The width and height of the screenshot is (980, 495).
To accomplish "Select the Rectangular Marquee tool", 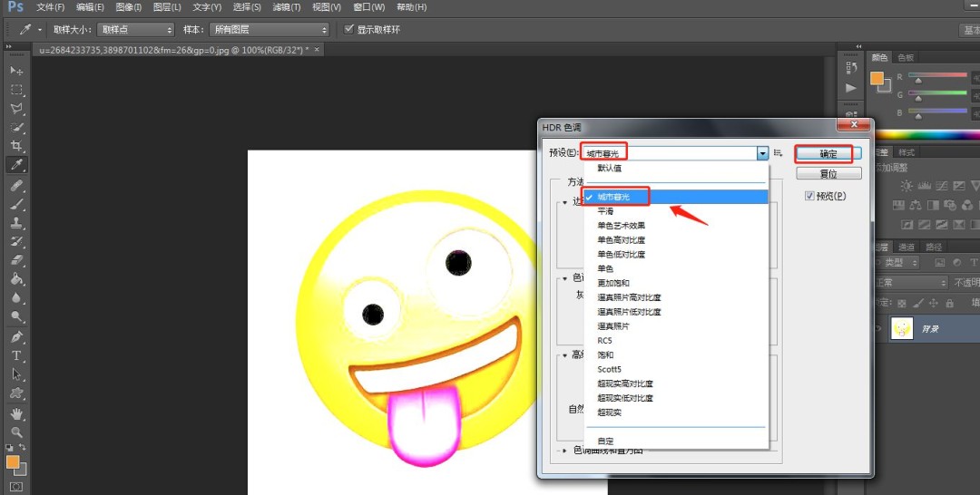I will (x=16, y=90).
